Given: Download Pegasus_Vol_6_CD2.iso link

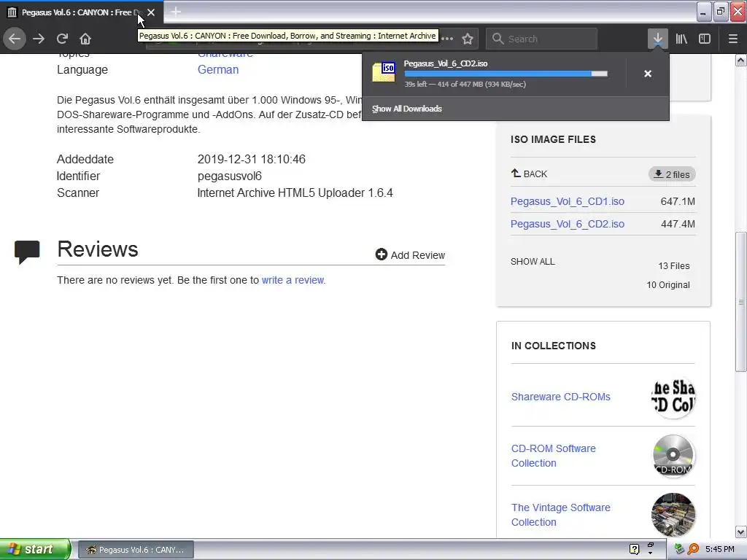Looking at the screenshot, I should [x=568, y=224].
